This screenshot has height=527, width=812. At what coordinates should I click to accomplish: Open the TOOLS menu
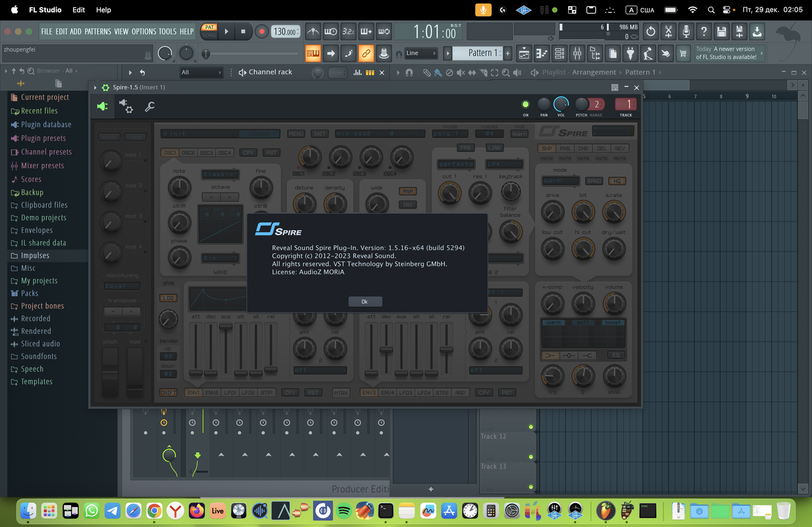[167, 31]
